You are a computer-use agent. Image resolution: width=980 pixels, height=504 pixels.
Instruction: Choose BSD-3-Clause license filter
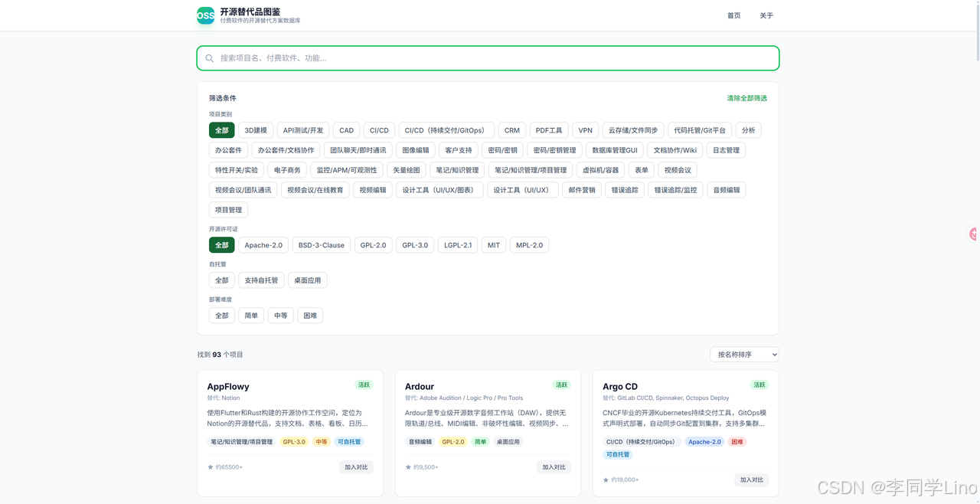tap(322, 245)
